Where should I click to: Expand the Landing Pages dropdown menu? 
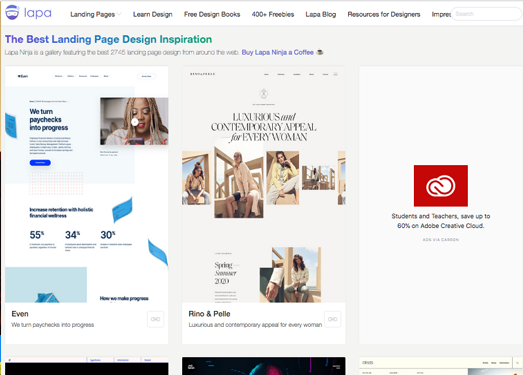95,14
